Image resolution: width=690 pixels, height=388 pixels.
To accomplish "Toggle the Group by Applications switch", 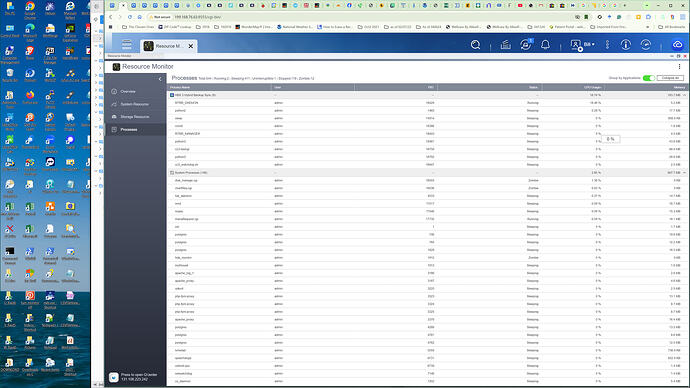I will point(649,78).
